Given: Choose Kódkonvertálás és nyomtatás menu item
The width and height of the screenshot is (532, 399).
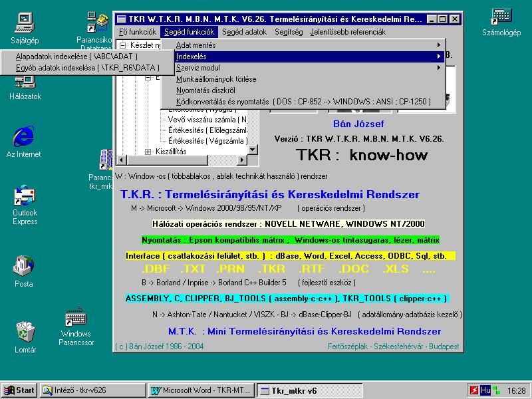Looking at the screenshot, I should click(x=303, y=102).
